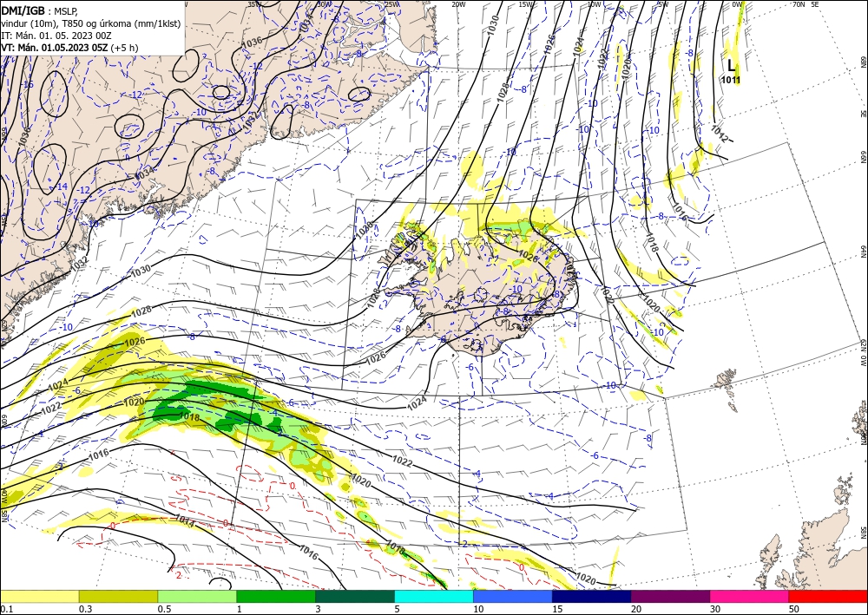Image resolution: width=868 pixels, height=615 pixels.
Task: Click the 'vindur (10m), T850 og úrkoma' line
Action: coord(91,23)
